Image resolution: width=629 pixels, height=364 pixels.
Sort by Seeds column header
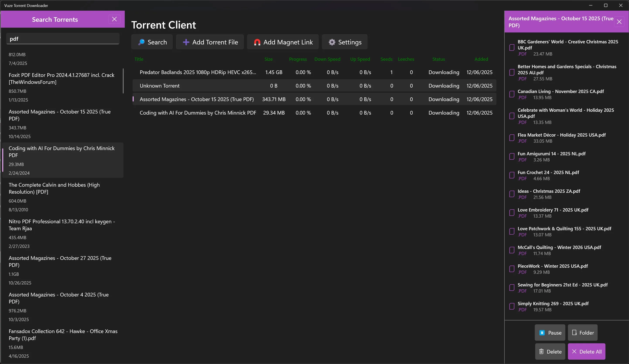pyautogui.click(x=386, y=59)
